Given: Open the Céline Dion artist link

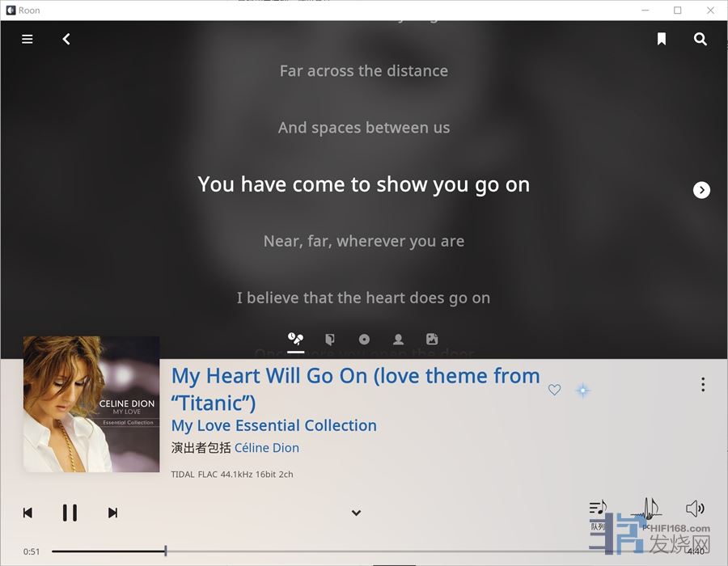Looking at the screenshot, I should (266, 448).
